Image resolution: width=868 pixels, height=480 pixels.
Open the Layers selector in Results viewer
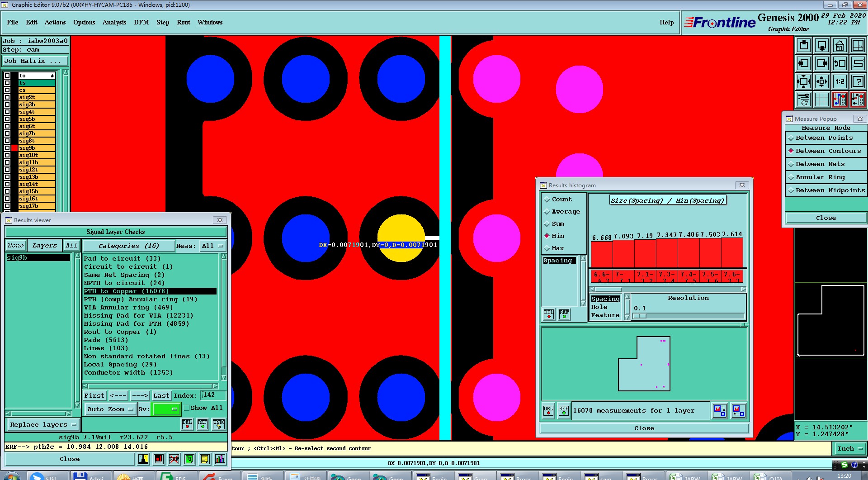45,246
